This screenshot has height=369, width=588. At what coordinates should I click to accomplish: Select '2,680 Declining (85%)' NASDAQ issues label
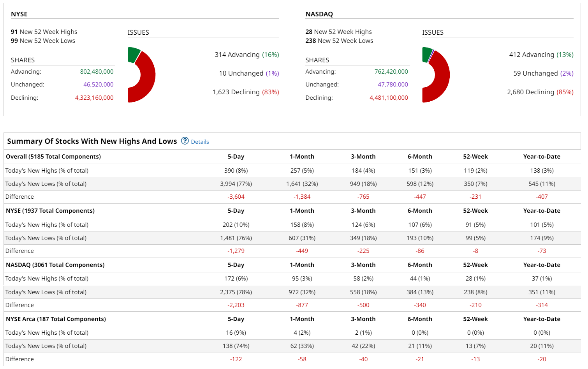[x=540, y=92]
